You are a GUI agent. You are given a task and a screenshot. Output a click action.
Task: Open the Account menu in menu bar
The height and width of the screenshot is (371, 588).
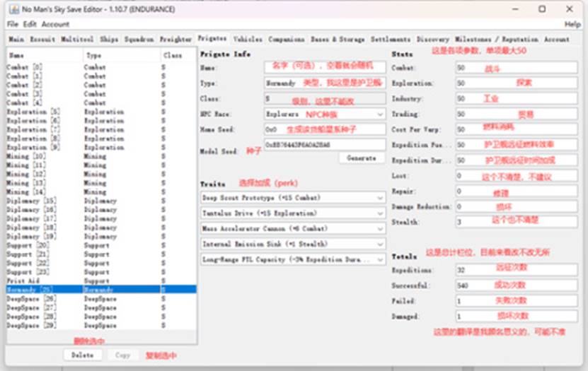click(x=55, y=24)
